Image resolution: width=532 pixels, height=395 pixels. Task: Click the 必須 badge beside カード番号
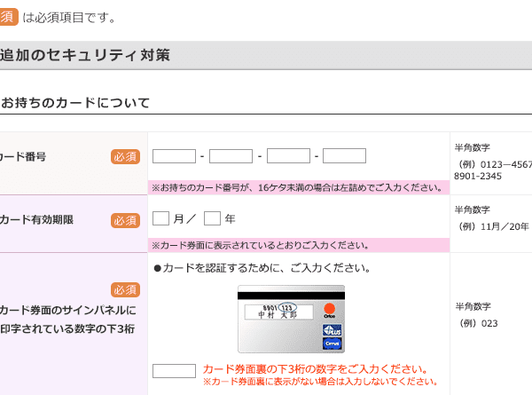(x=125, y=157)
